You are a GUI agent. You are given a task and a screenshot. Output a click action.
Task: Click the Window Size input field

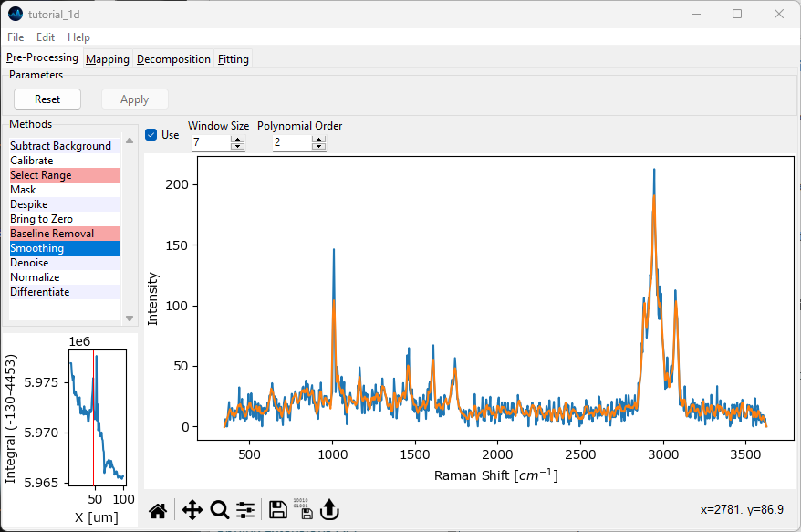[x=210, y=143]
